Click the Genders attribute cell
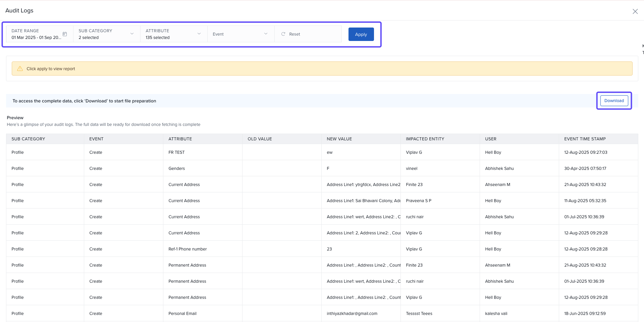Image resolution: width=644 pixels, height=322 pixels. tap(176, 169)
